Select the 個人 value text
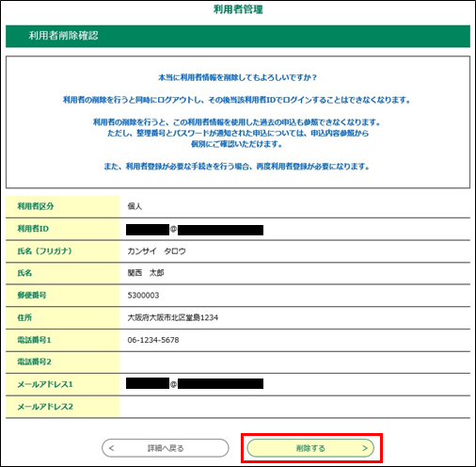The height and width of the screenshot is (467, 476). pos(135,206)
